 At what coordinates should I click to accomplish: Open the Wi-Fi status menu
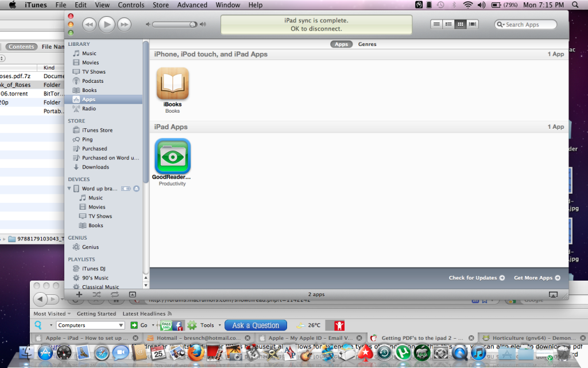(467, 5)
